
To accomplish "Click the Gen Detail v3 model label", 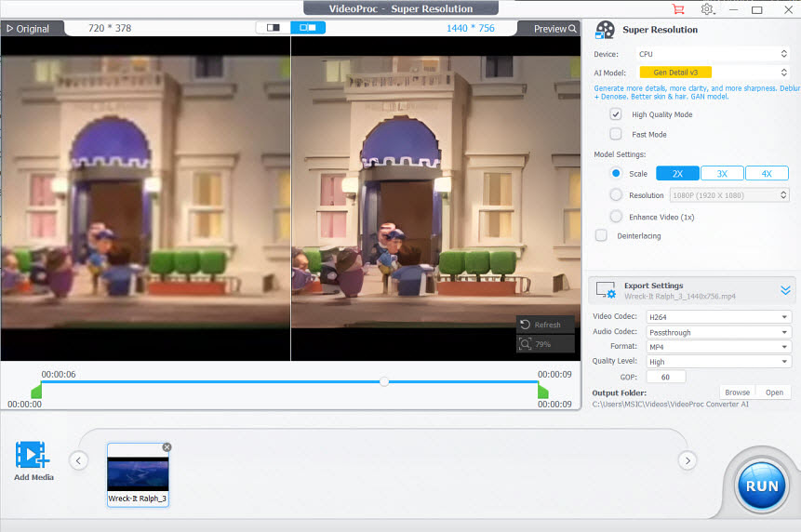I will pos(675,73).
